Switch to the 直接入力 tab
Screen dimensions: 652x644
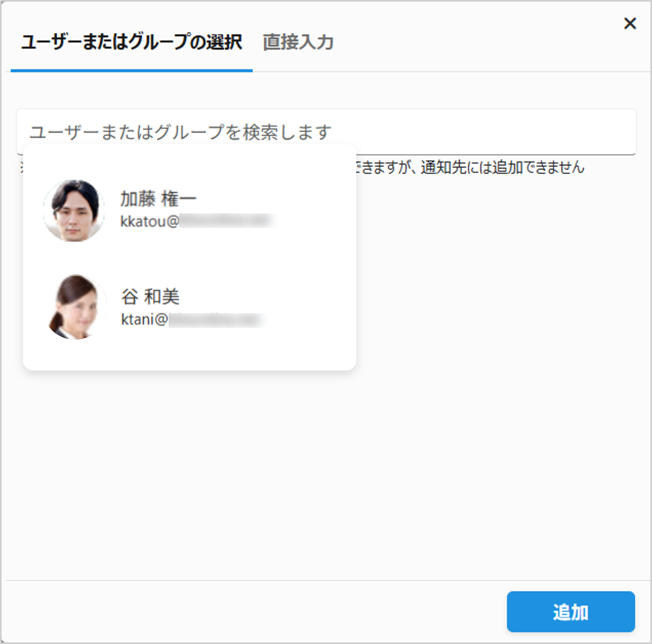click(x=298, y=42)
